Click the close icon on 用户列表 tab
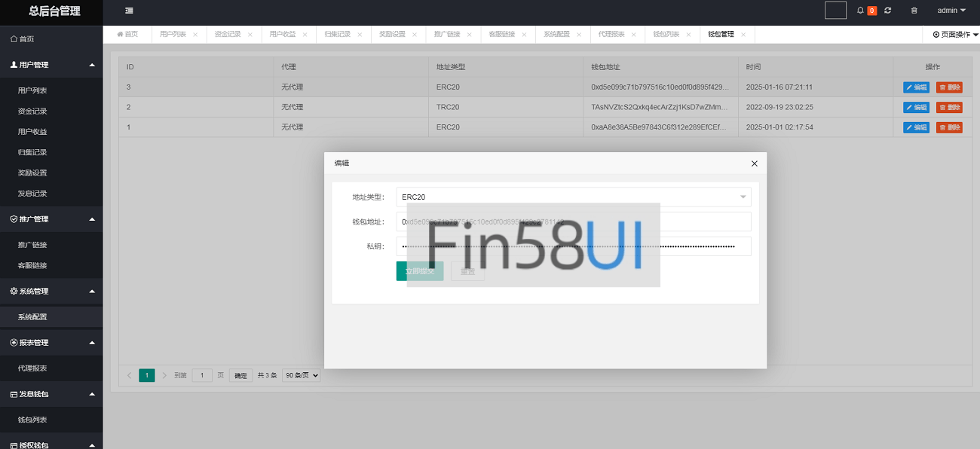The image size is (980, 449). [195, 35]
